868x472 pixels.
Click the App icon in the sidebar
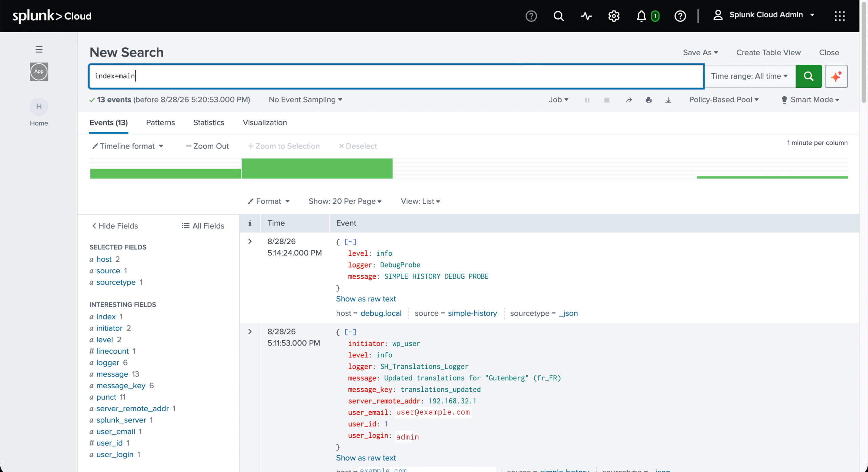(39, 72)
